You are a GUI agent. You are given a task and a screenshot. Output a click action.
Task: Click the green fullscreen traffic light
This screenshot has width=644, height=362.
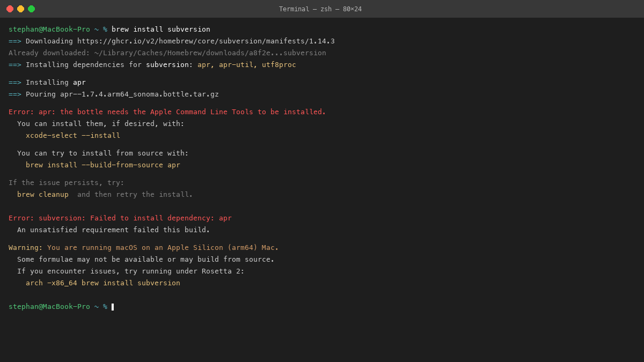(31, 9)
